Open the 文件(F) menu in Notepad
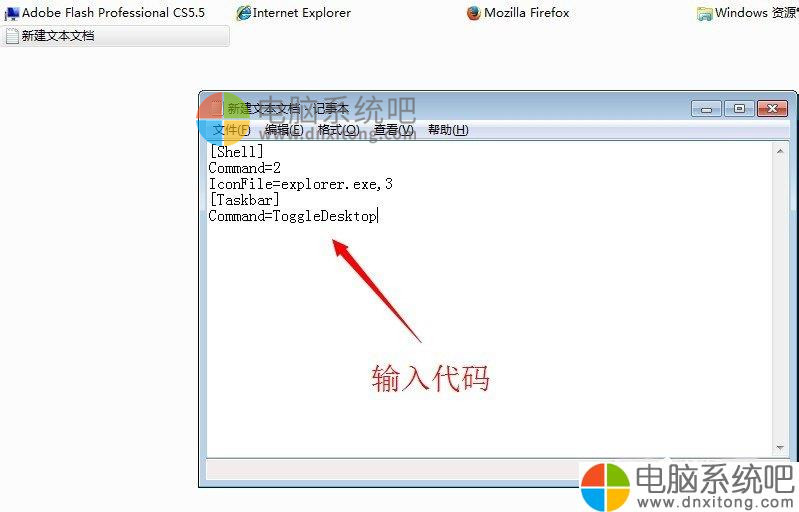This screenshot has width=799, height=512. click(231, 130)
